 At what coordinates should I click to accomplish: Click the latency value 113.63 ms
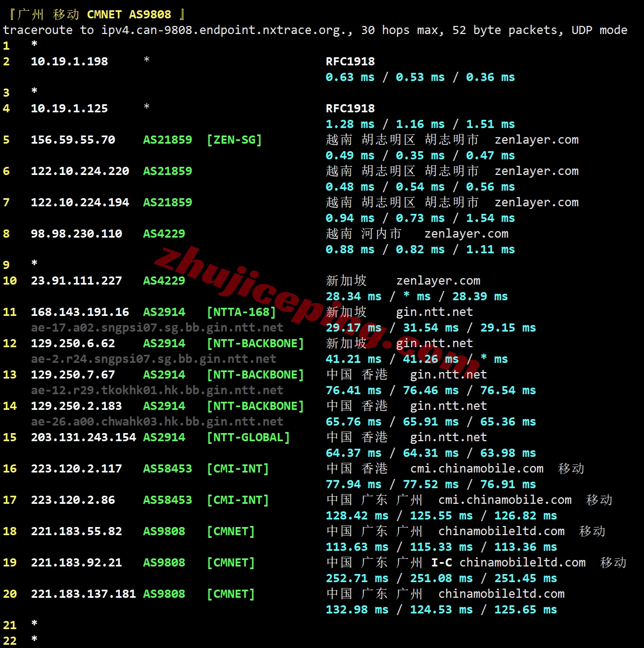357,547
